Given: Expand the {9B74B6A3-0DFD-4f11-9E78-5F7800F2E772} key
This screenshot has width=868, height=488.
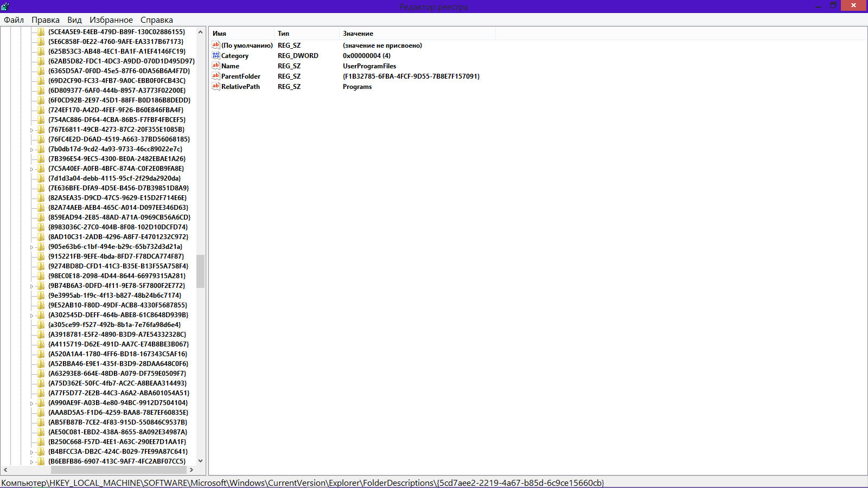Looking at the screenshot, I should click(32, 286).
